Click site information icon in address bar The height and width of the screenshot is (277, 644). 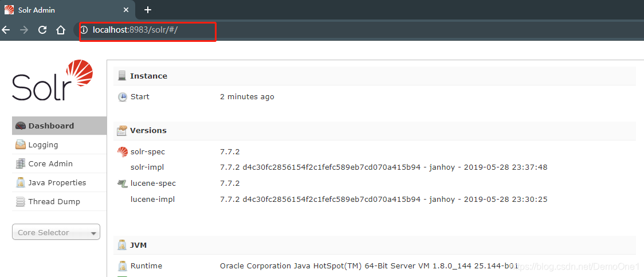click(x=84, y=30)
